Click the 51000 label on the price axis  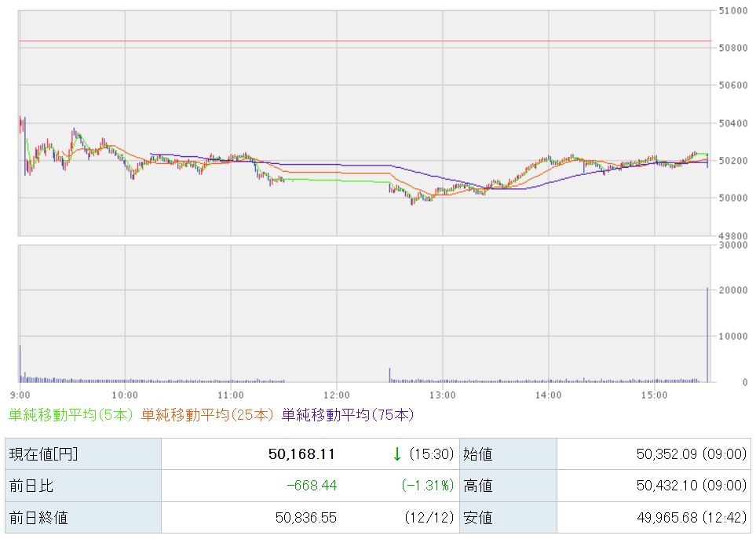click(x=732, y=10)
